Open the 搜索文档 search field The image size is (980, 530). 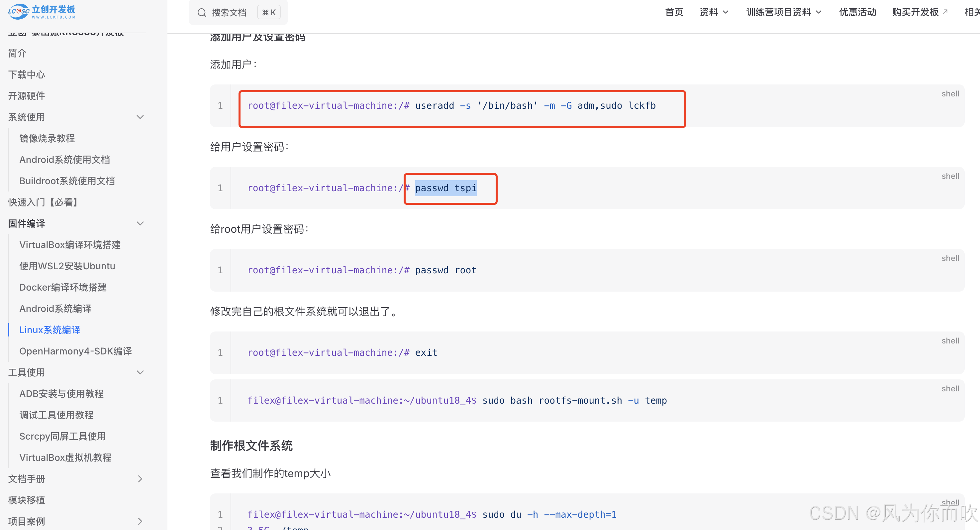[238, 13]
